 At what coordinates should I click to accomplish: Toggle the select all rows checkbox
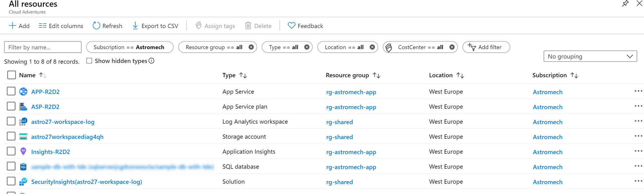[11, 75]
